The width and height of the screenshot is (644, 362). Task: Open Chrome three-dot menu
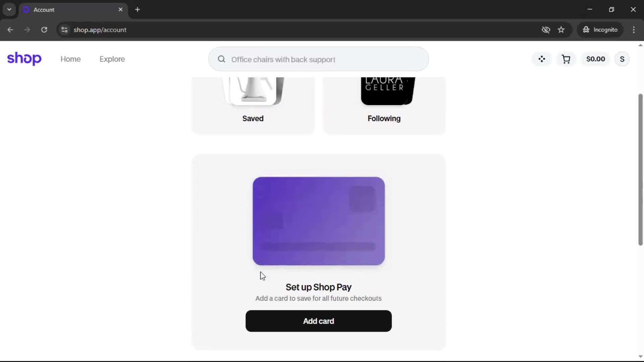[634, 30]
